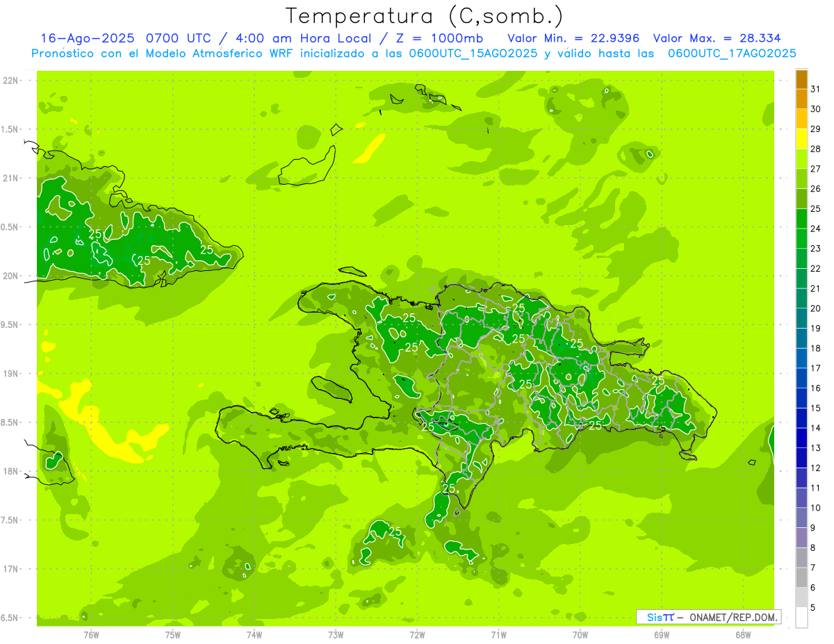The image size is (834, 644).
Task: Click the legend swatch between 26 and 27
Action: click(801, 179)
